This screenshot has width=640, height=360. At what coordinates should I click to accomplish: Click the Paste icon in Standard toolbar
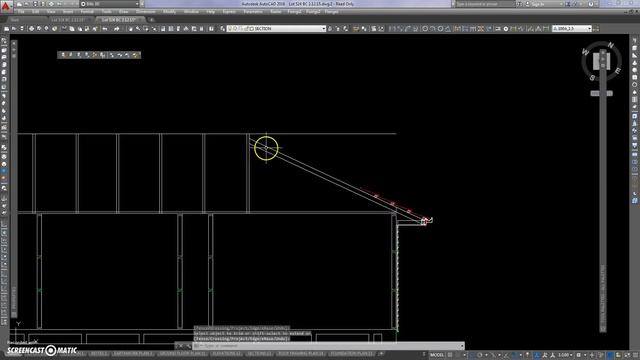tap(80, 29)
